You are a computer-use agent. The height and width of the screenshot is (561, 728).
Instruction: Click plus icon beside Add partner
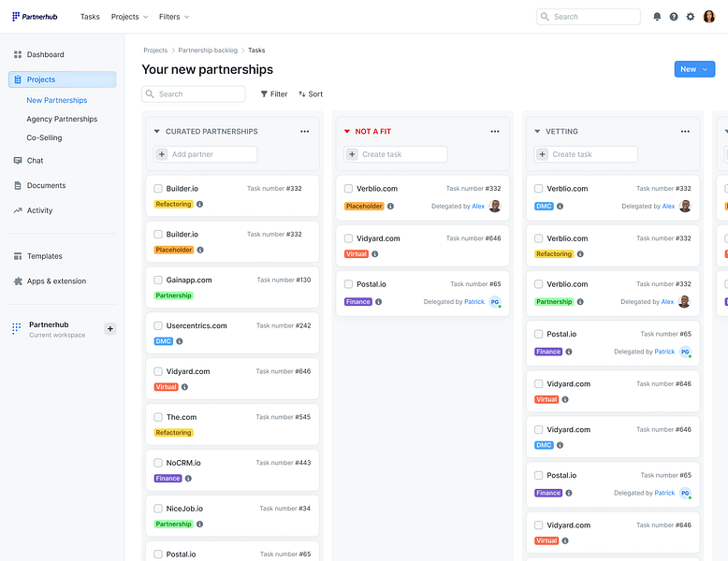(x=162, y=154)
